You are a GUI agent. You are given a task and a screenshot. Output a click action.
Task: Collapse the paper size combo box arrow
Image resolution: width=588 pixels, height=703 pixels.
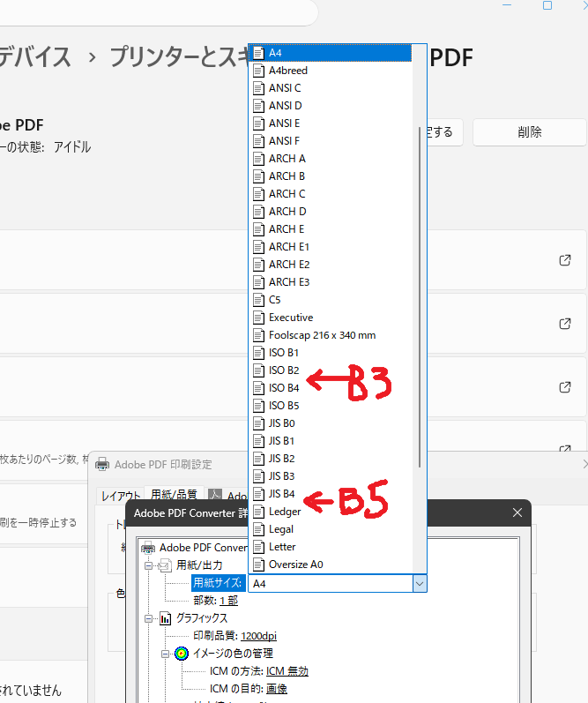click(x=420, y=584)
